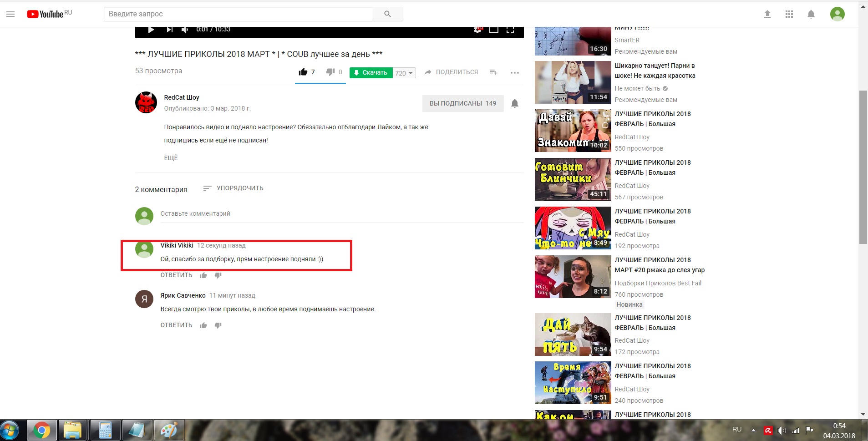The height and width of the screenshot is (441, 868).
Task: Click the Не может быть channel name
Action: point(637,88)
